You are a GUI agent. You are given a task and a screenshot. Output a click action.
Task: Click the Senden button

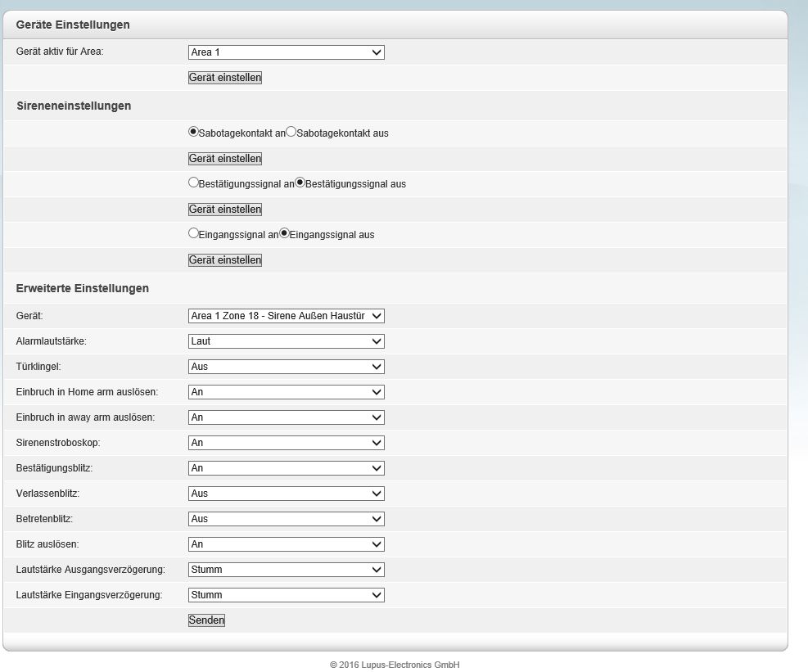(206, 620)
